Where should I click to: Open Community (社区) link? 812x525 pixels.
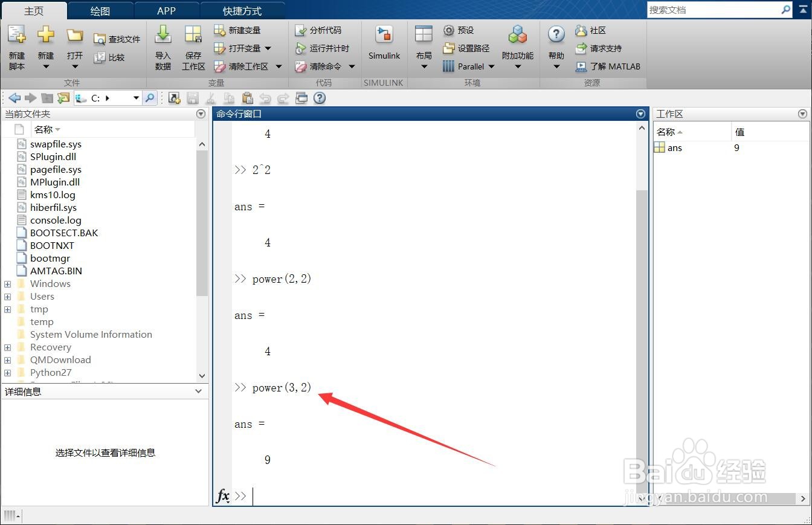coord(591,30)
